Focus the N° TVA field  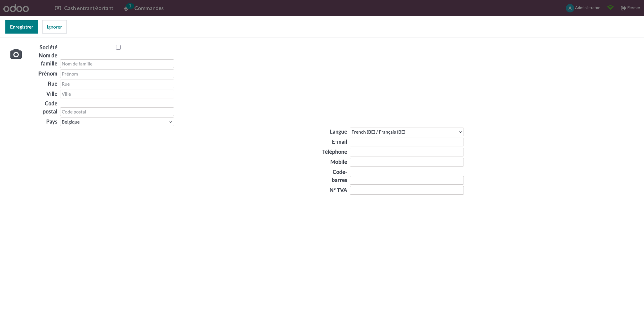(x=407, y=190)
